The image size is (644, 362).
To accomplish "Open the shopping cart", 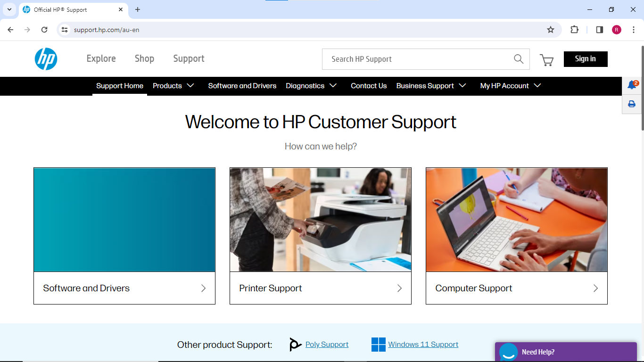I will pos(546,60).
